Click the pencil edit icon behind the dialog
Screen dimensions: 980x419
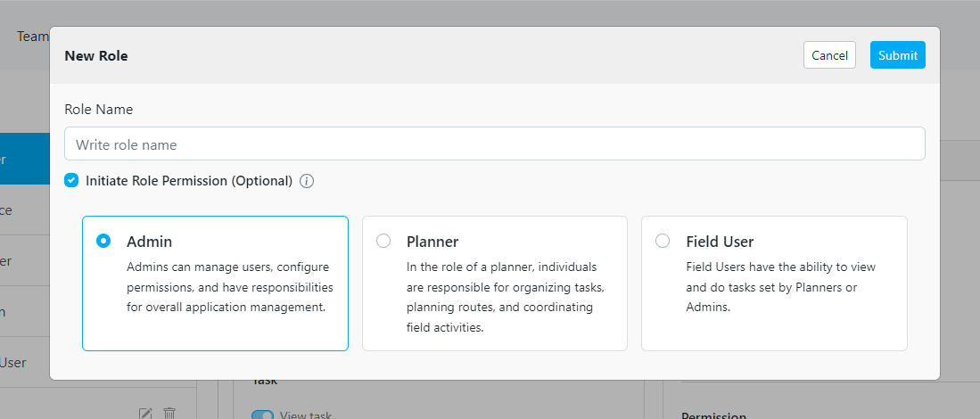tap(146, 413)
